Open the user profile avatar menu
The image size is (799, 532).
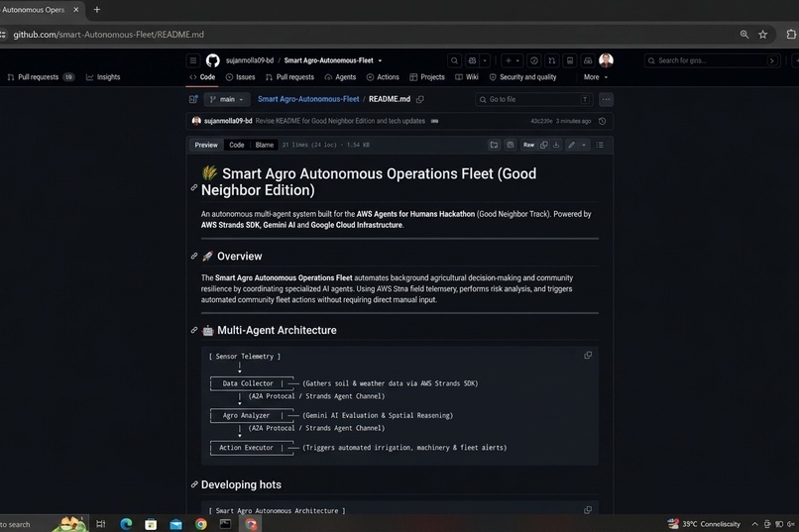[x=606, y=60]
